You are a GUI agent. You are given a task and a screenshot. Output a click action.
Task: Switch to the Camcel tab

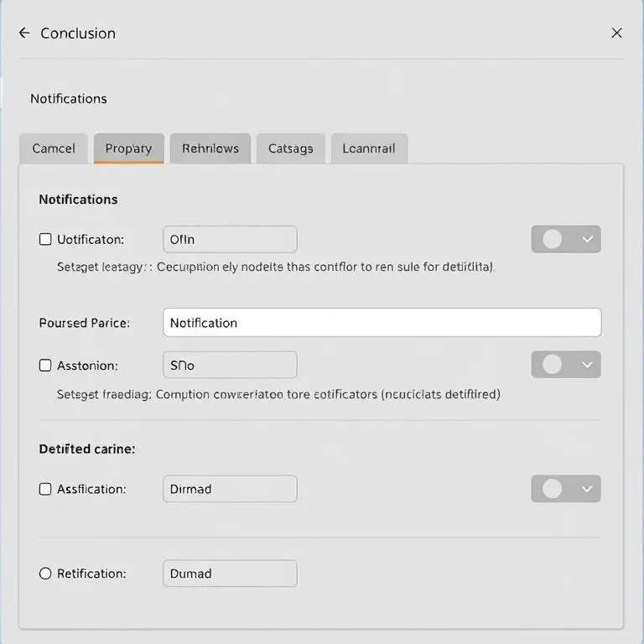tap(54, 148)
